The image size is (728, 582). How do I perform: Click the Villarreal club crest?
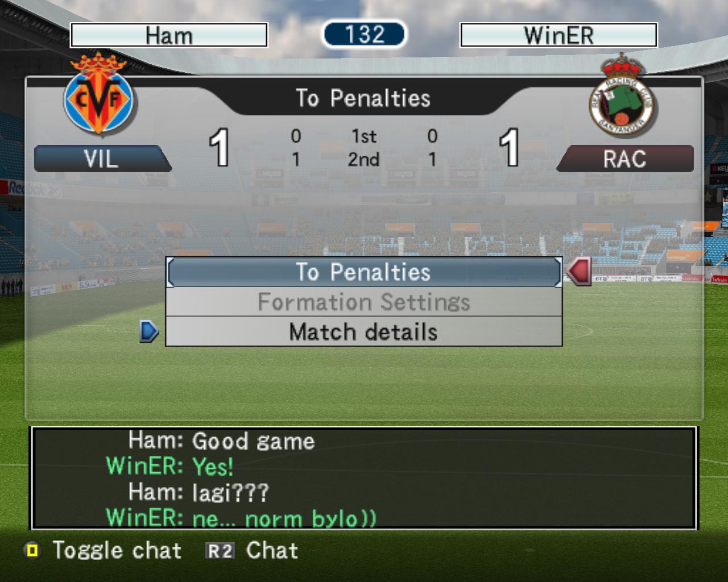click(x=99, y=94)
